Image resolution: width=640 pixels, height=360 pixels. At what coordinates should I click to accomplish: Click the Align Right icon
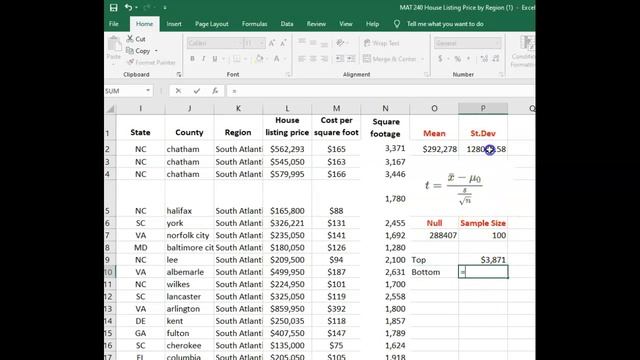324,59
